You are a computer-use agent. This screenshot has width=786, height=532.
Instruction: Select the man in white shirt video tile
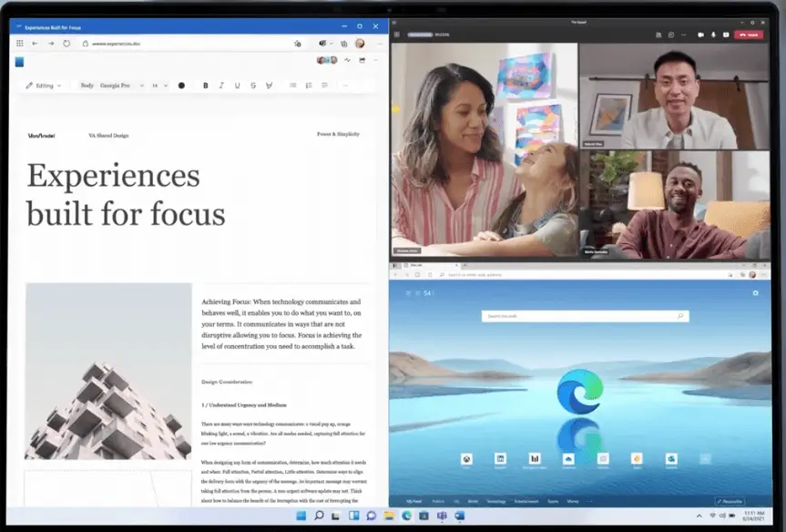tap(674, 96)
